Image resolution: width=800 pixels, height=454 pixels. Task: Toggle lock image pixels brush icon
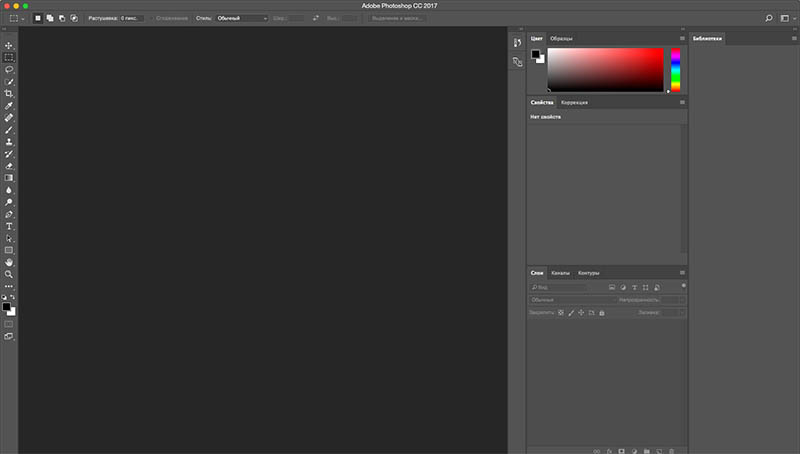(571, 313)
